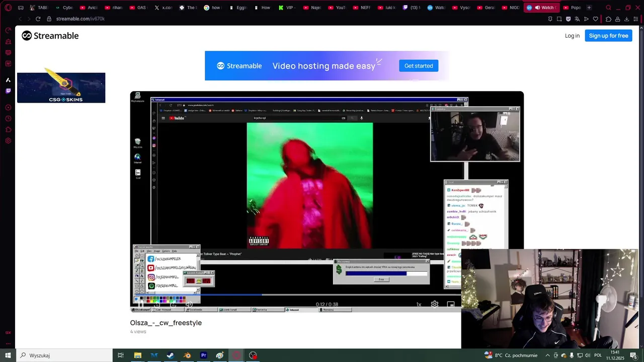Click Get started banner button

[419, 66]
